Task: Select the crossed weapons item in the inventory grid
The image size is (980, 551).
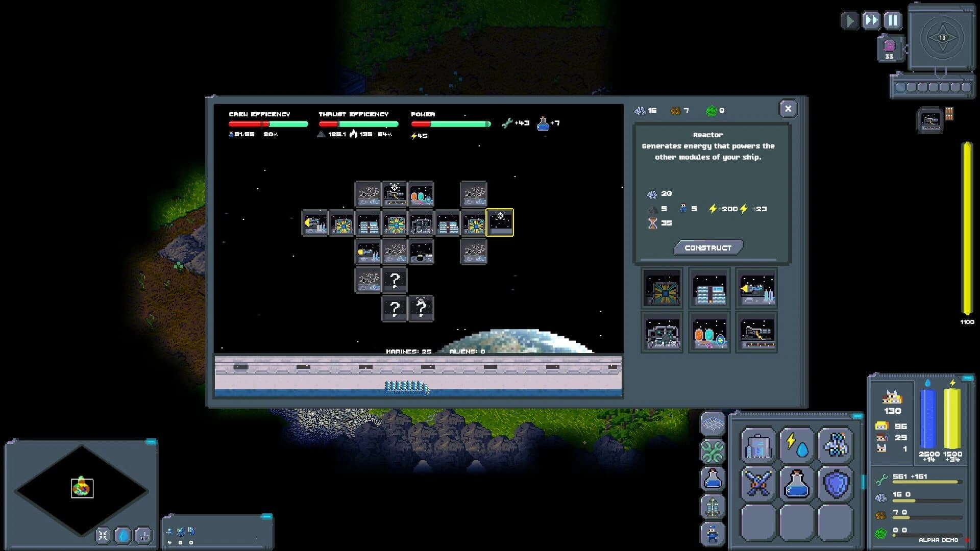Action: pyautogui.click(x=757, y=484)
